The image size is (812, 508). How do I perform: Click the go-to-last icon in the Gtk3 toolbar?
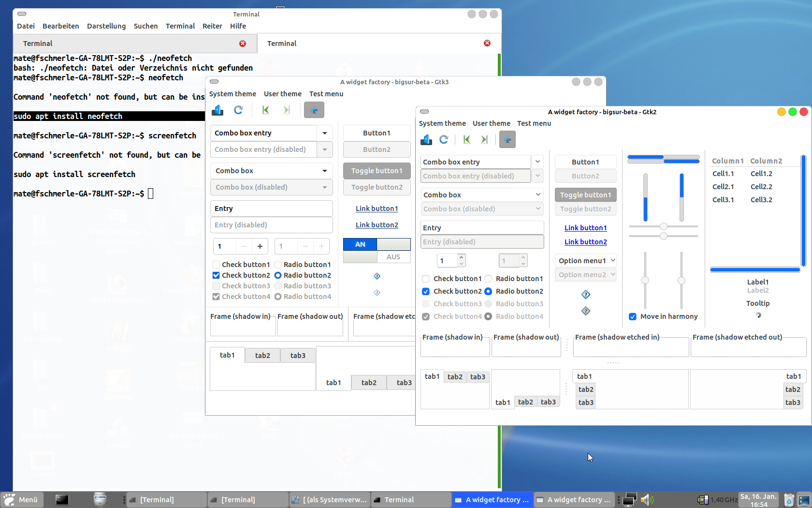287,110
